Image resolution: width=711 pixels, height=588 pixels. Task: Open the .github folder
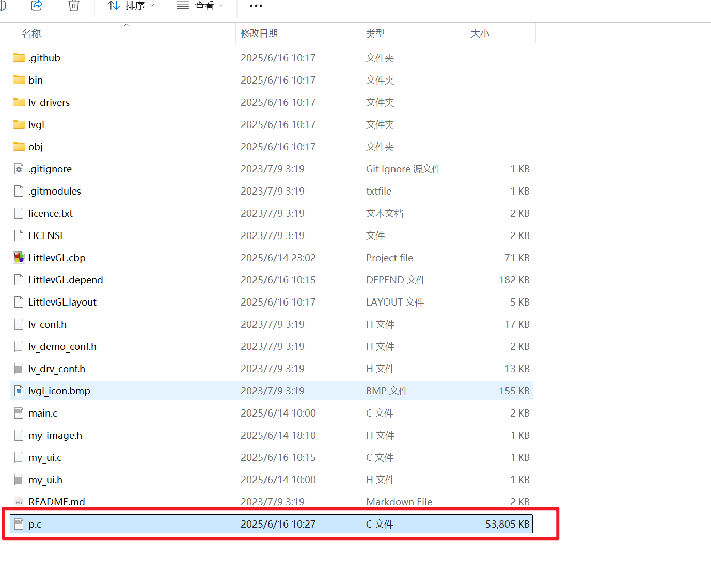click(44, 58)
